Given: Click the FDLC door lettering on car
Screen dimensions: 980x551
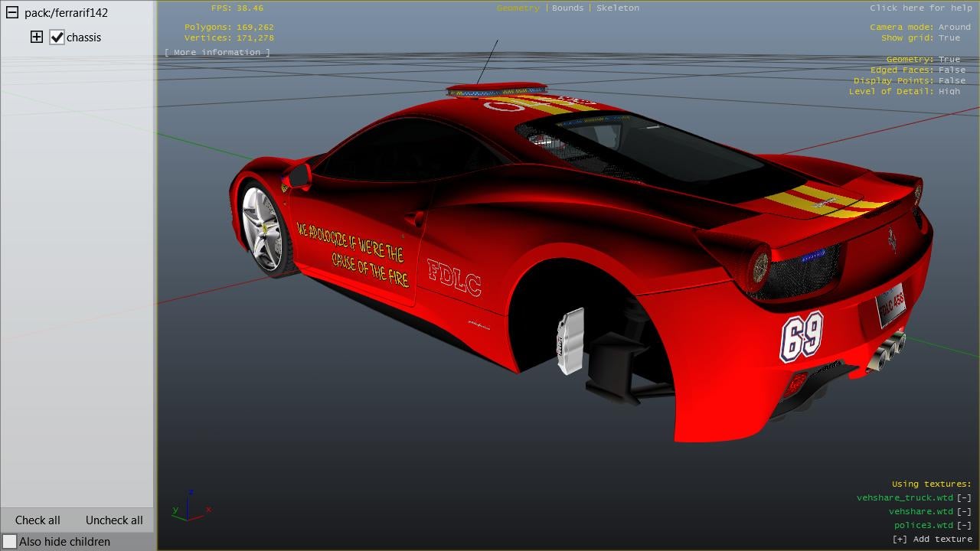Looking at the screenshot, I should pos(454,276).
